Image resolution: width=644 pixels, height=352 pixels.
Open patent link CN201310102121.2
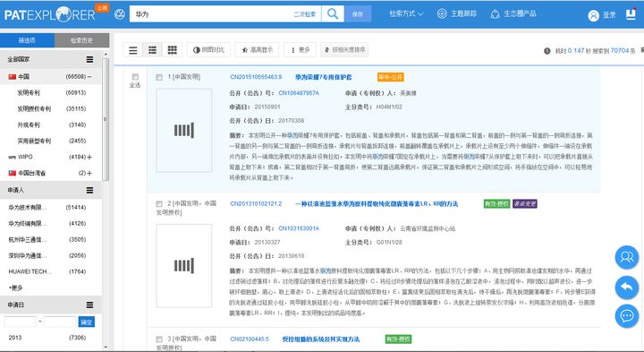point(256,203)
